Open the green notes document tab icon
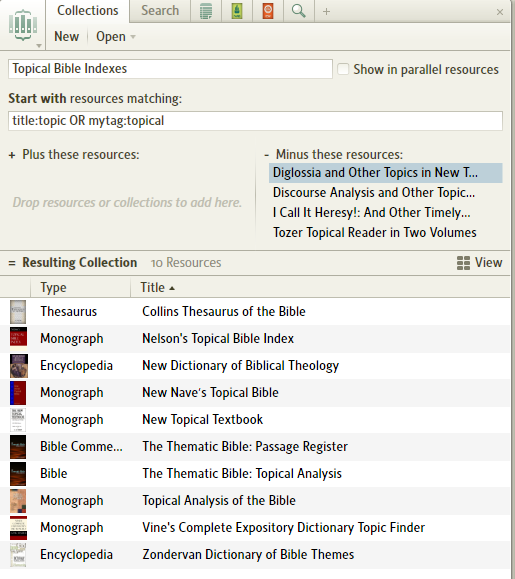 [x=206, y=11]
